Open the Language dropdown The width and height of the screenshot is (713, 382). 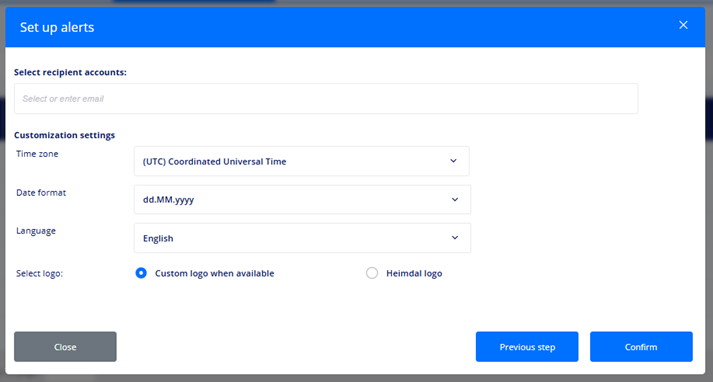[302, 238]
